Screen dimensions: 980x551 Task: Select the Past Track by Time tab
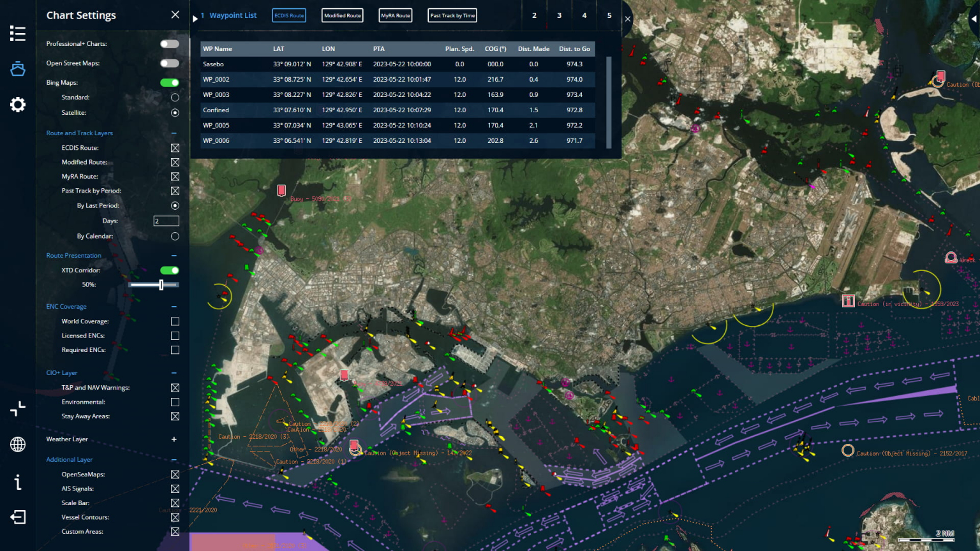(x=452, y=15)
